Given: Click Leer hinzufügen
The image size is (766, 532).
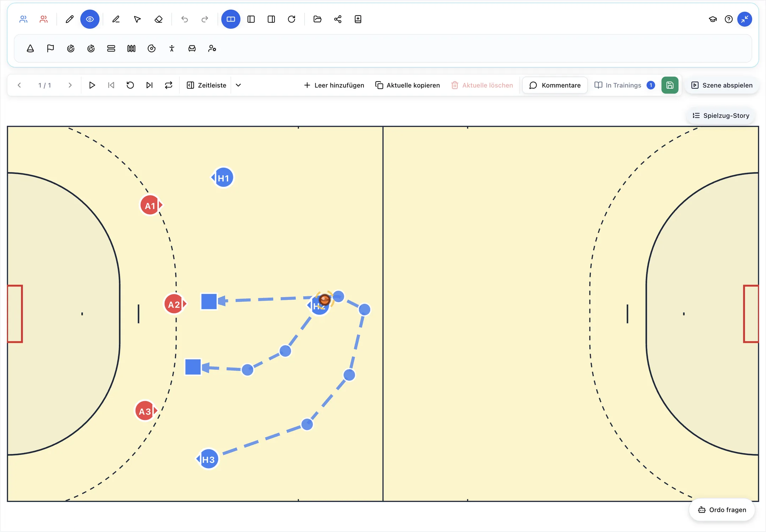Looking at the screenshot, I should tap(334, 85).
